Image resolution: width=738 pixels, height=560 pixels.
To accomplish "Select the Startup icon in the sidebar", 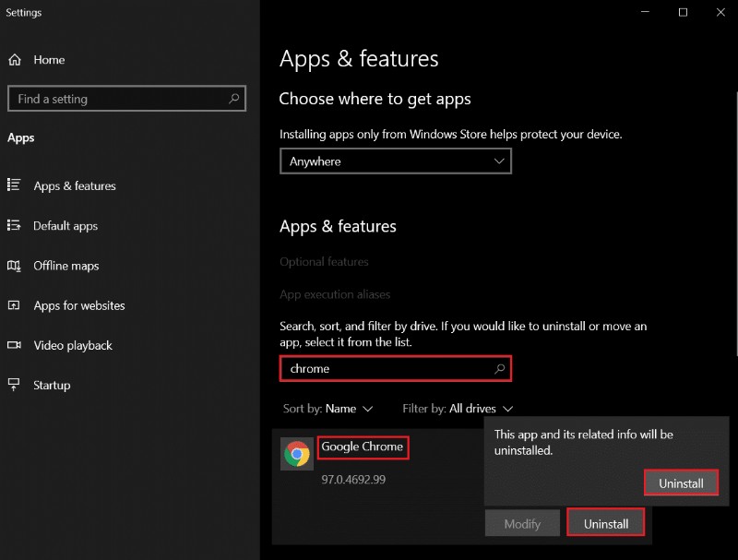I will click(x=15, y=385).
